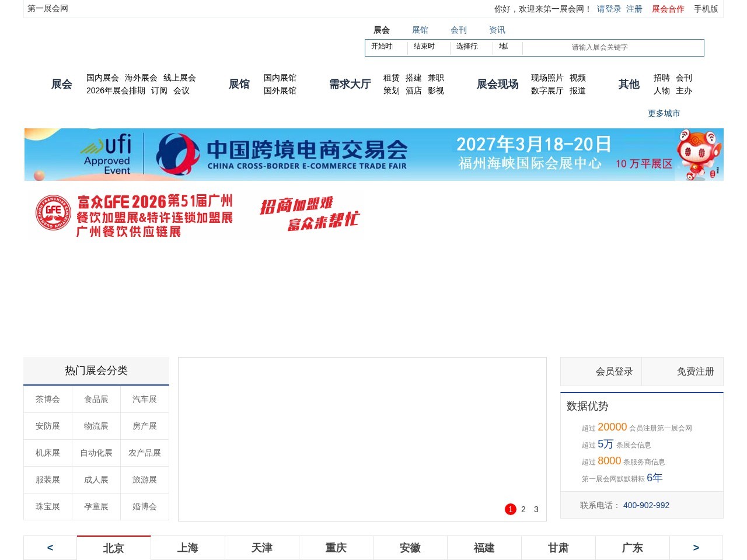Open 国内展会 in the navigation
The height and width of the screenshot is (560, 747).
[103, 78]
